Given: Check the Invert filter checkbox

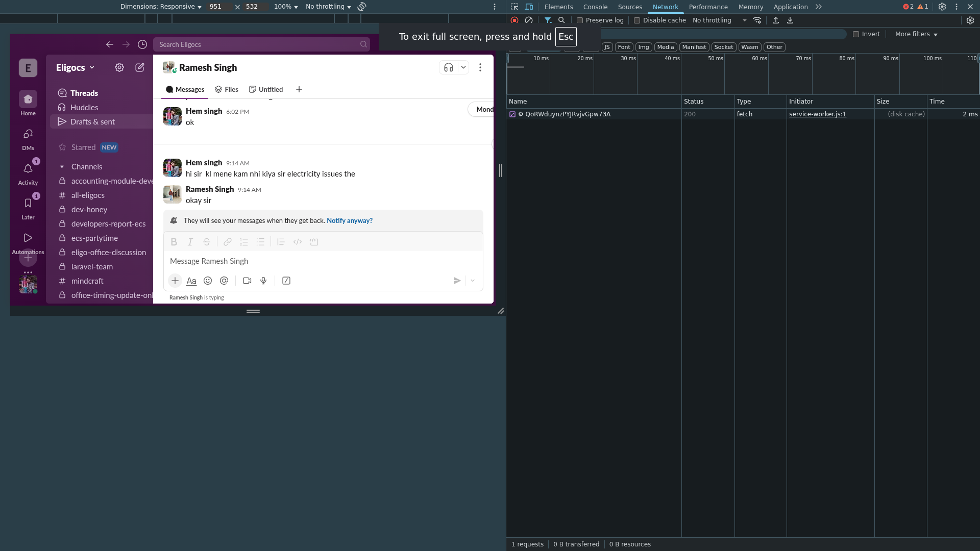Looking at the screenshot, I should [856, 34].
